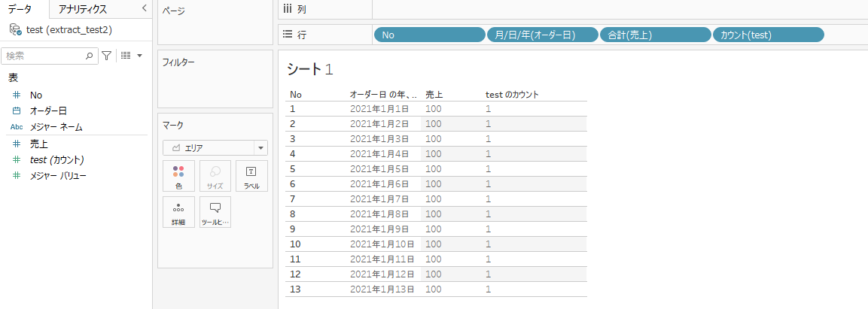Click the date cell 2021年1月10日
868x309 pixels.
[382, 244]
